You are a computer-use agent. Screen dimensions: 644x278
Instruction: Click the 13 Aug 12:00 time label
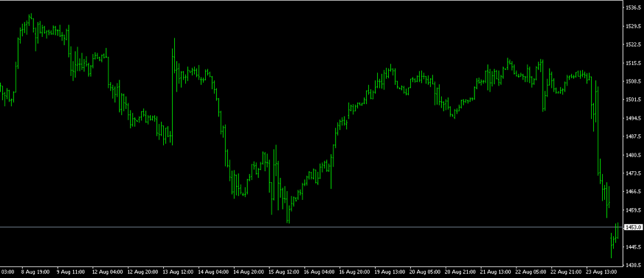point(178,273)
